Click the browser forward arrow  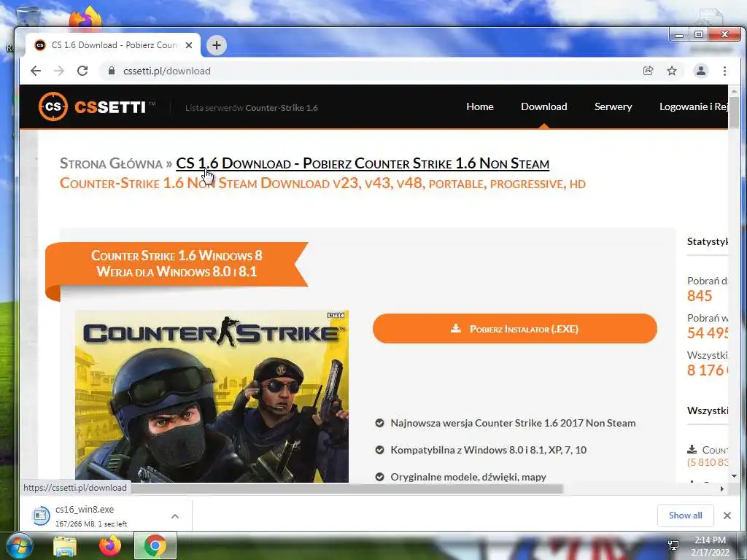59,71
